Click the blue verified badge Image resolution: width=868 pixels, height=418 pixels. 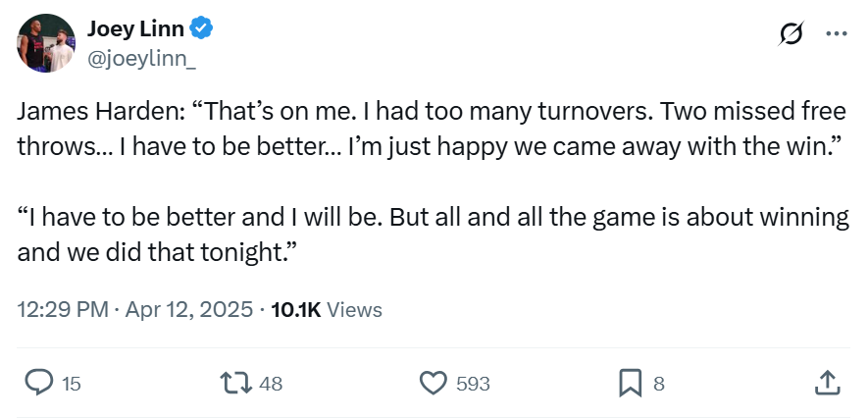tap(202, 29)
